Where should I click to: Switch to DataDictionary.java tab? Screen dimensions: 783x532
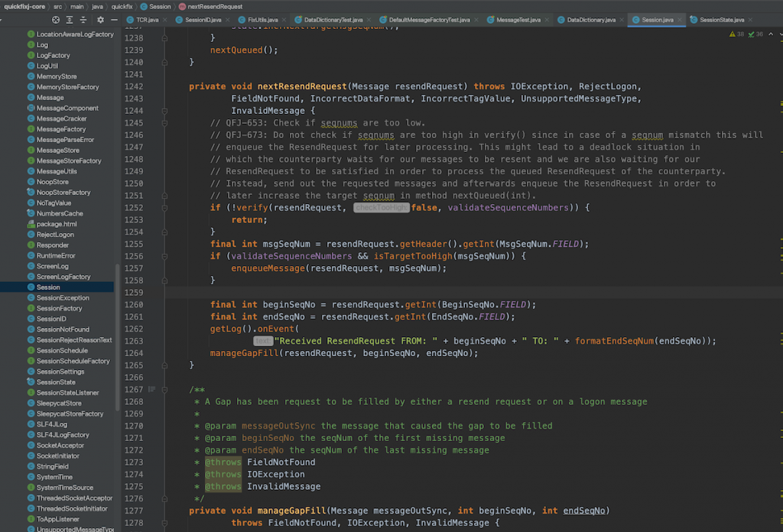point(591,20)
